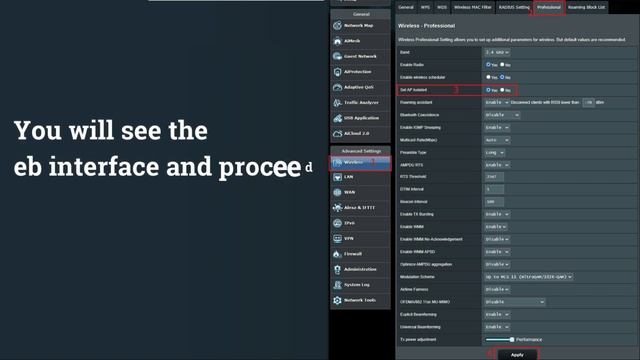Open the Modulation Scheme dropdown
The width and height of the screenshot is (640, 360).
coord(529,277)
